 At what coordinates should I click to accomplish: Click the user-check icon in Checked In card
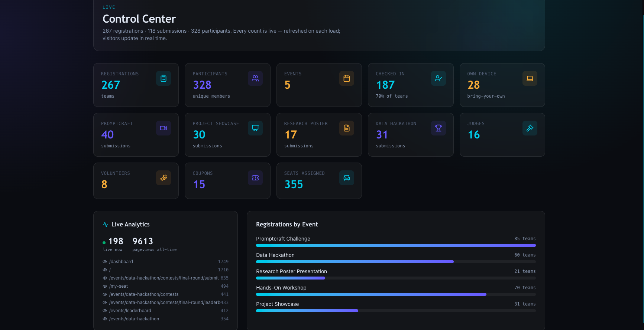[438, 78]
